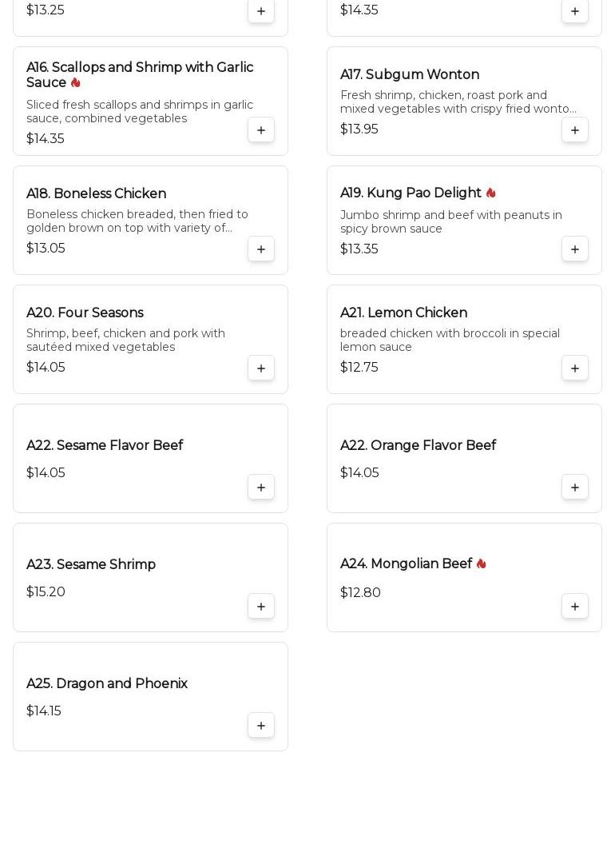615x868 pixels.
Task: Add A22 Orange Flavor Beef to cart
Action: 575,488
